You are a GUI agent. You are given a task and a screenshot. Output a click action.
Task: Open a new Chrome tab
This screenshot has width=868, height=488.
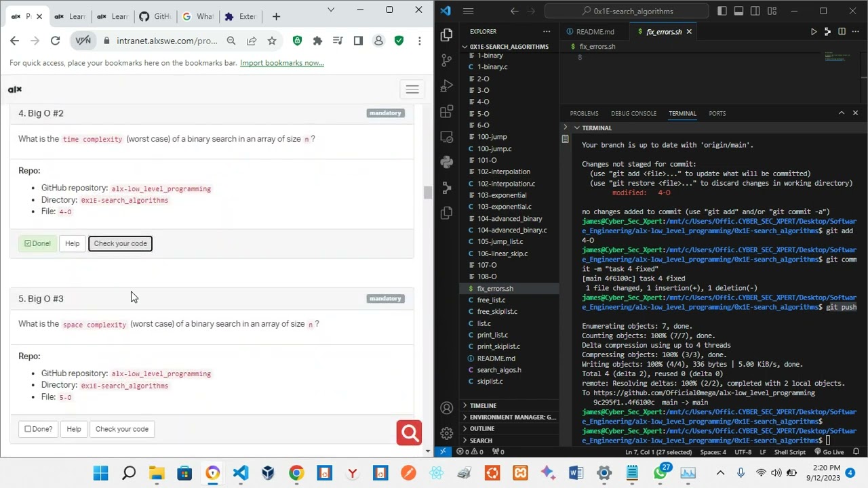(x=276, y=16)
